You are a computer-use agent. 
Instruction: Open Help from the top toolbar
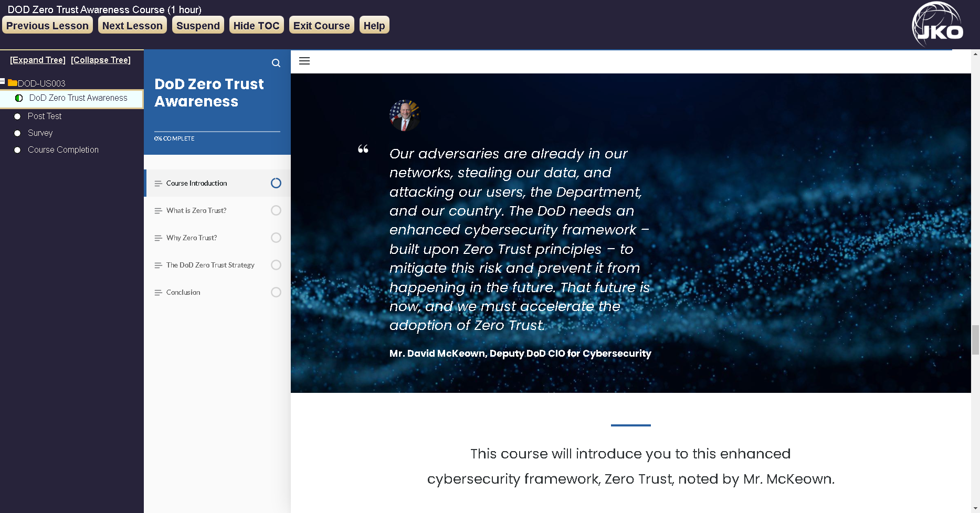tap(374, 25)
